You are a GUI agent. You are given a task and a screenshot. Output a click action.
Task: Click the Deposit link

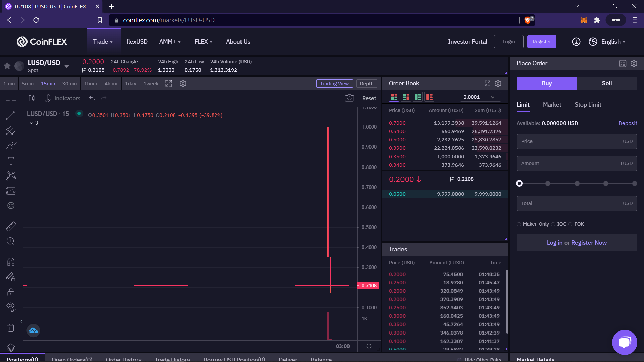pyautogui.click(x=628, y=123)
